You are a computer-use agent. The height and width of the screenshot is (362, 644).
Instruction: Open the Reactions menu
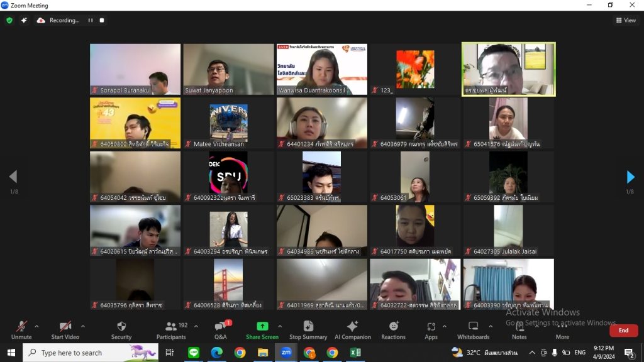[393, 331]
